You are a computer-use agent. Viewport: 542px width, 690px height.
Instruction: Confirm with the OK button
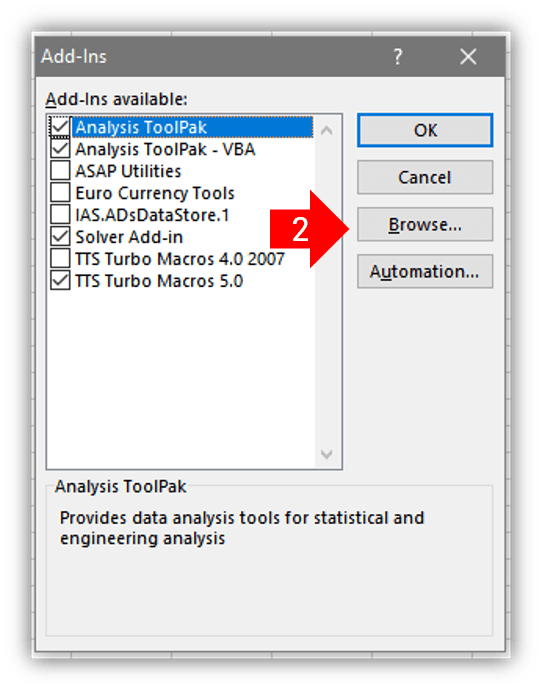[x=425, y=130]
